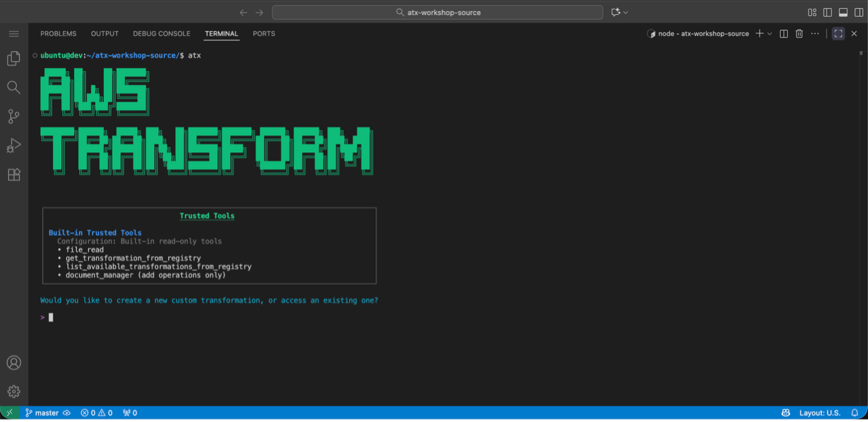Open the new terminal profile dropdown chevron
The image size is (868, 422).
tap(768, 33)
